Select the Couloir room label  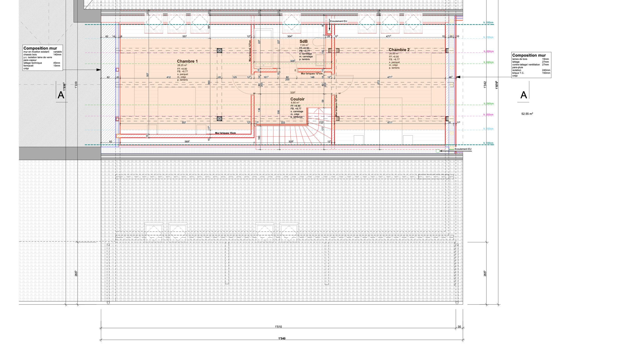point(297,99)
